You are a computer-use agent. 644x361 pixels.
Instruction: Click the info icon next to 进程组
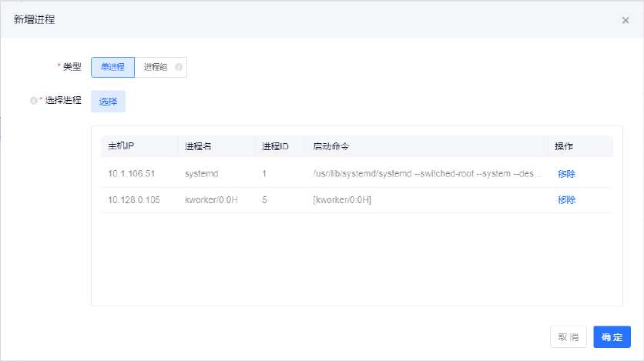(179, 67)
